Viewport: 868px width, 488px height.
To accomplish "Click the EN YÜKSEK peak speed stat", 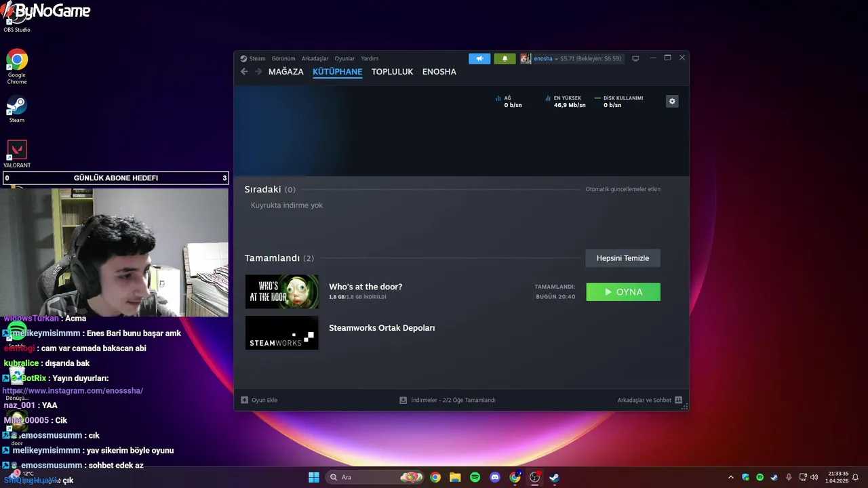I will [566, 102].
